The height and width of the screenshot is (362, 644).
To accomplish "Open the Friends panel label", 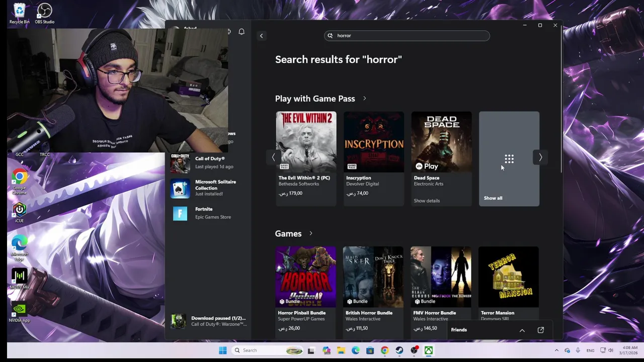I will tap(459, 330).
